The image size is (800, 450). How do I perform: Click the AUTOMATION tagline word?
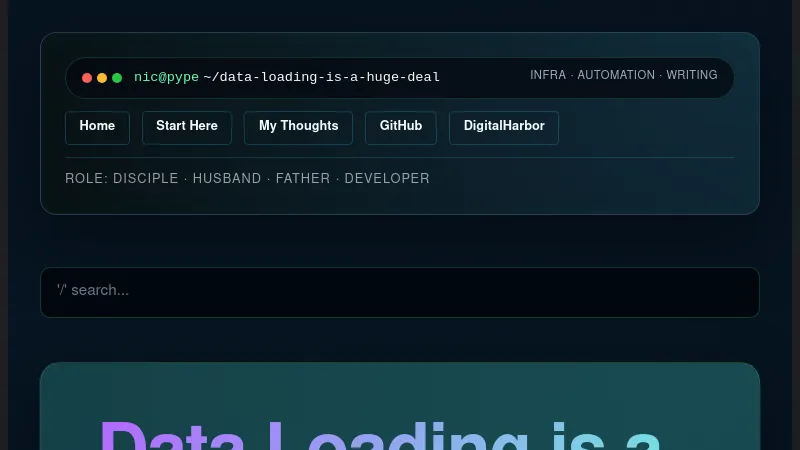[x=616, y=75]
